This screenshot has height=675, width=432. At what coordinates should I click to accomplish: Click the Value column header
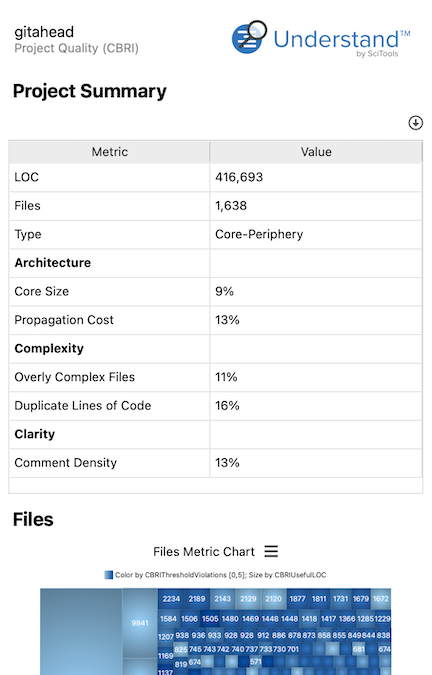pos(316,152)
